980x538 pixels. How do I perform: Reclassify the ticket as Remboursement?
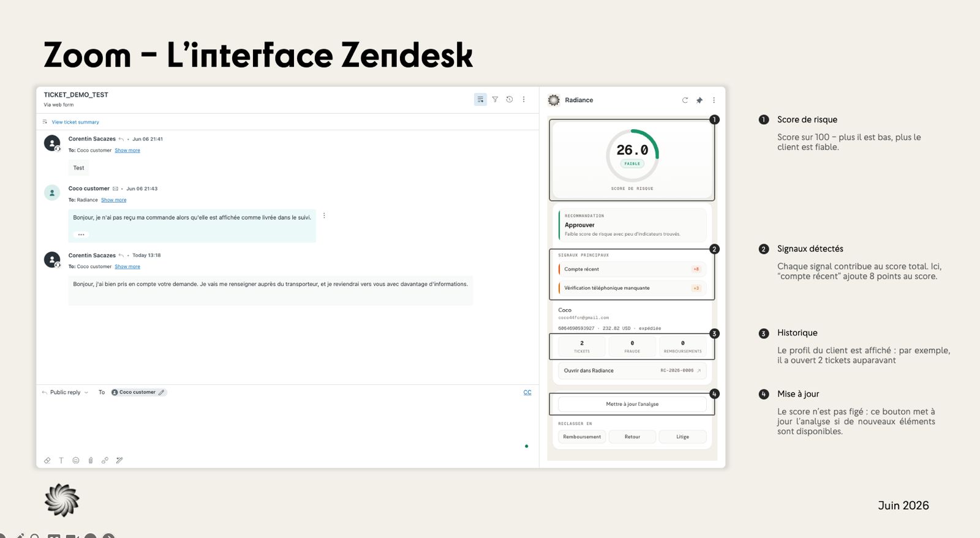coord(582,437)
